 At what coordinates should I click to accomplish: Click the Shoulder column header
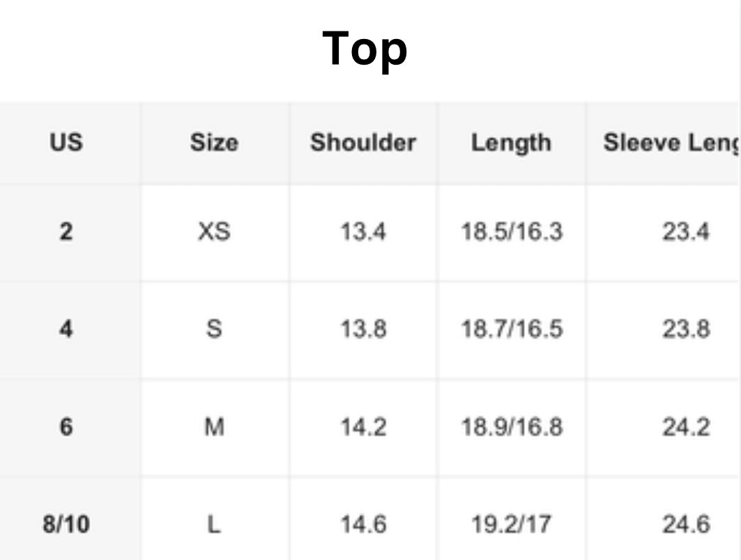363,143
